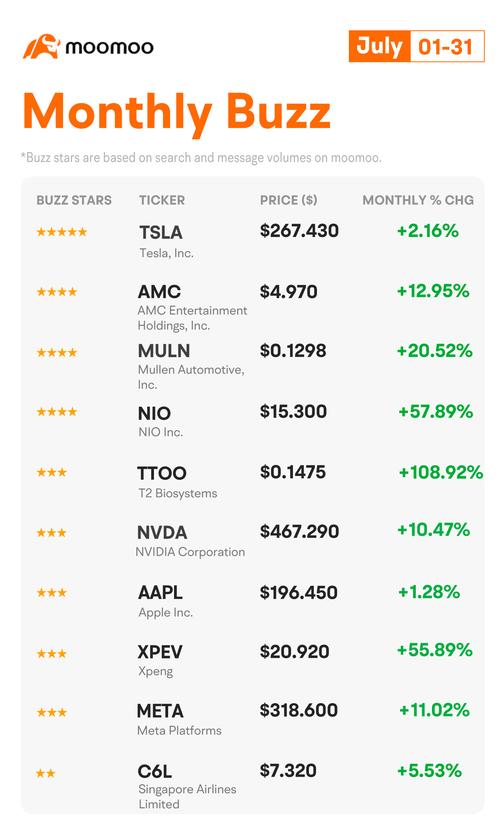Screen dimensions: 504x835
Task: Open the XPEV ticker entry
Action: pyautogui.click(x=160, y=652)
